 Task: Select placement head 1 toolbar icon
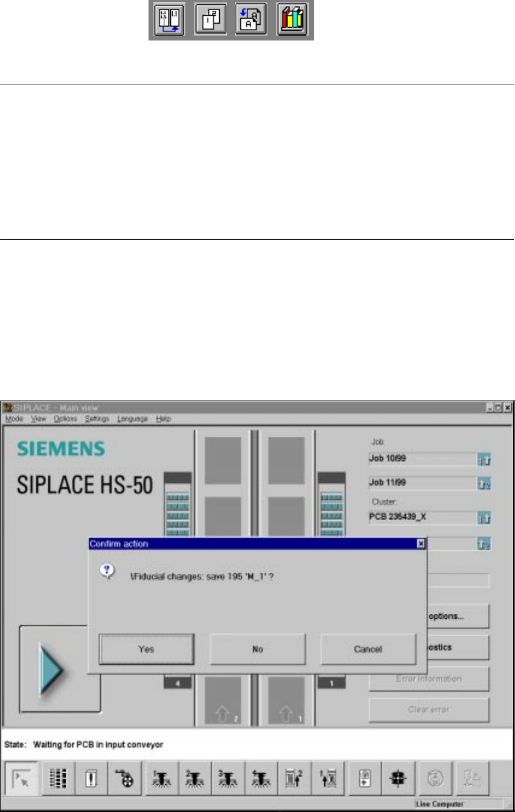tap(162, 778)
